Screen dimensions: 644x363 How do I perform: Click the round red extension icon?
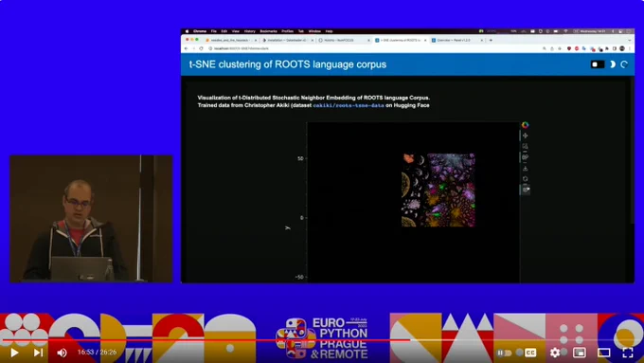click(x=577, y=48)
